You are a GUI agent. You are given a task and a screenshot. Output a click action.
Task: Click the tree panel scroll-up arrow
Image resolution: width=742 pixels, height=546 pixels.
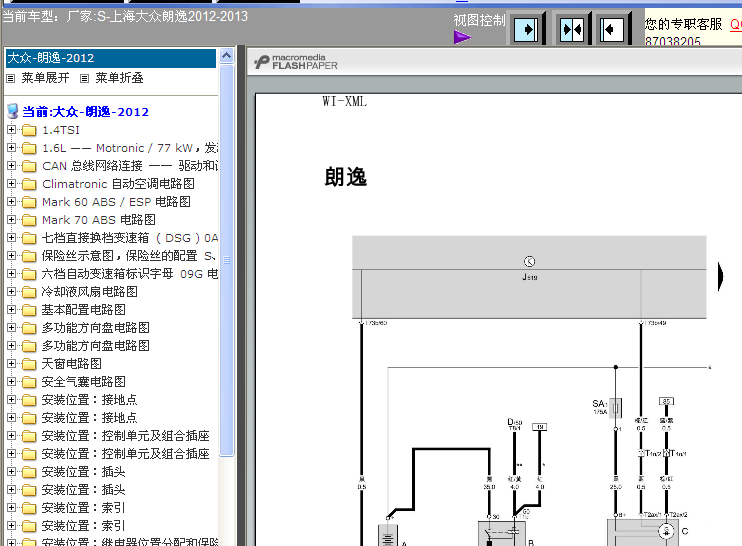pos(227,56)
